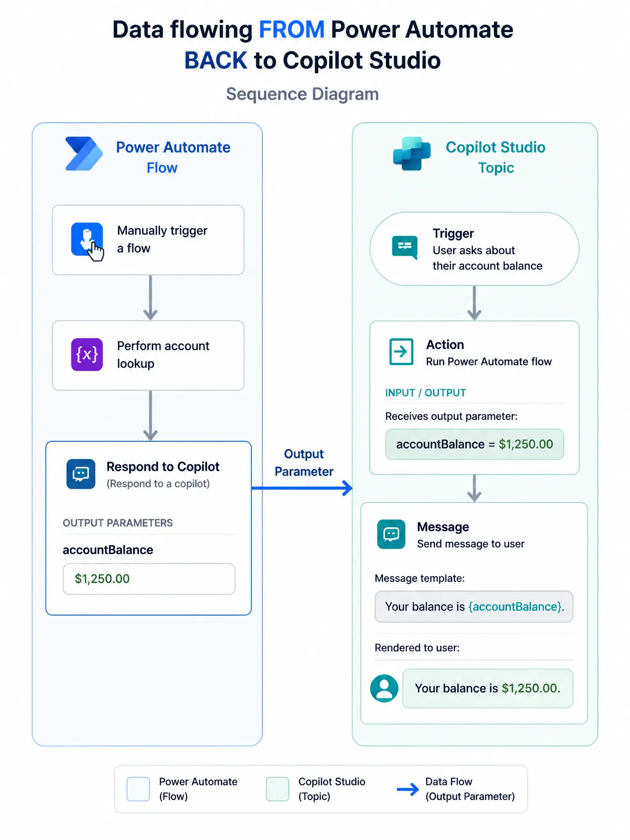Click the main diagram title text
The height and width of the screenshot is (840, 630).
click(313, 45)
